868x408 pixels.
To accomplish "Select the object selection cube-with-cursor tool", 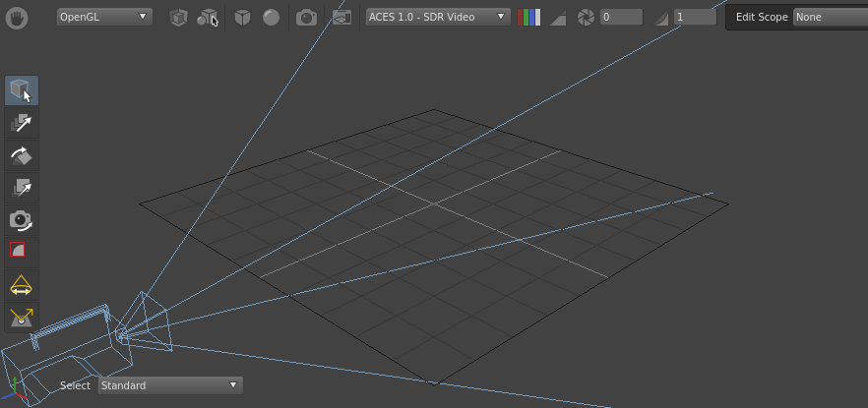I will [22, 91].
